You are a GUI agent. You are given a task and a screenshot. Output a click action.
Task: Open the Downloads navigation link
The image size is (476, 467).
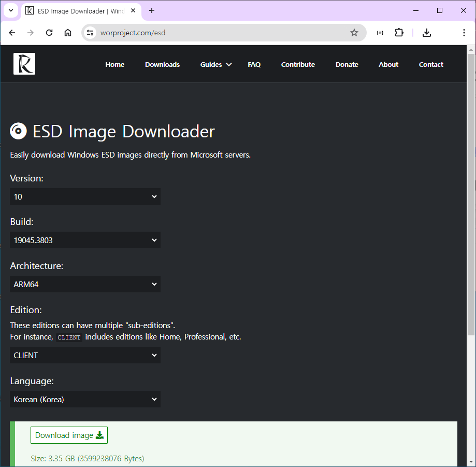(163, 64)
